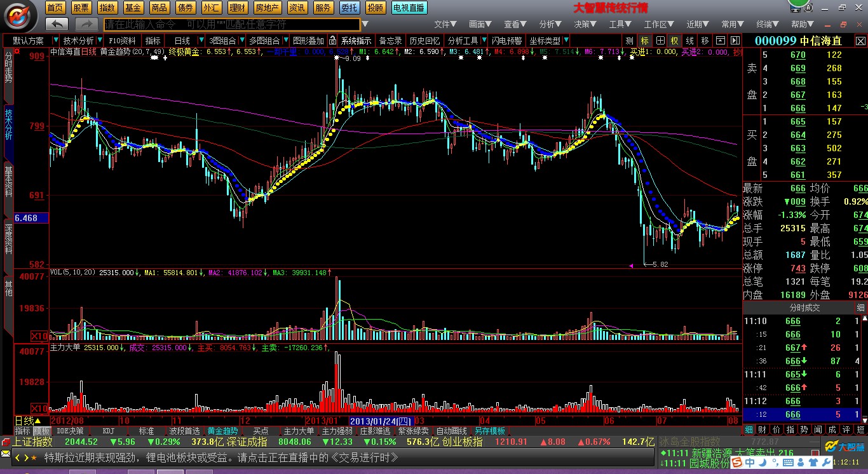The image size is (868, 474).
Task: Click 系统指示 toolbar item
Action: tap(356, 41)
